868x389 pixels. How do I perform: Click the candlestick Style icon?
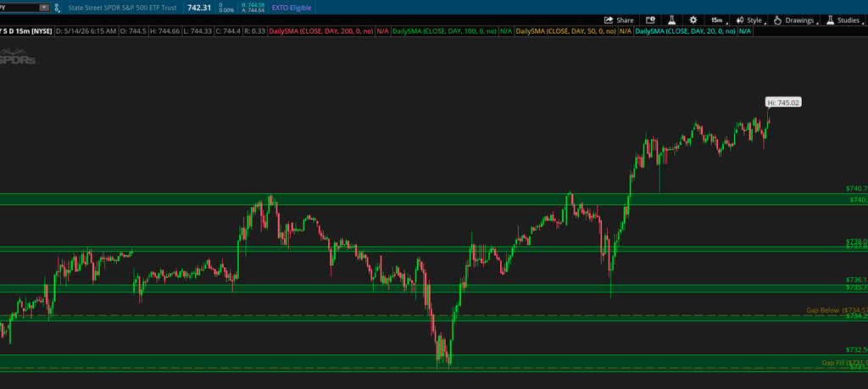(739, 20)
